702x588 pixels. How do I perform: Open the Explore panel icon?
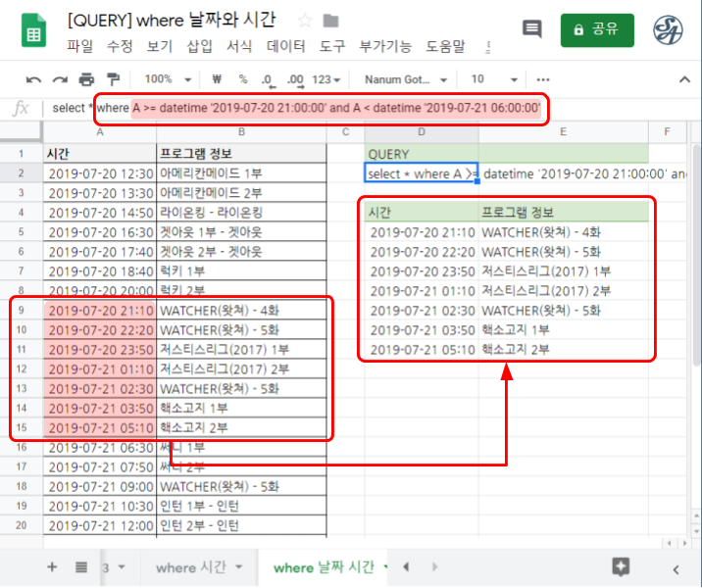pyautogui.click(x=621, y=567)
